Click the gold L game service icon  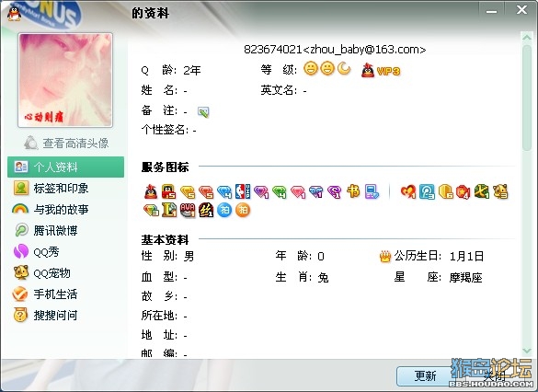pos(169,210)
